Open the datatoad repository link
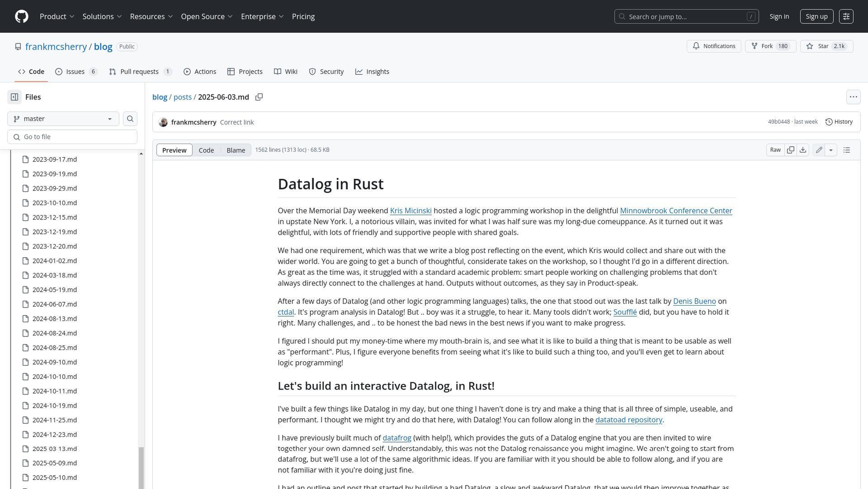The width and height of the screenshot is (868, 489). point(629,420)
